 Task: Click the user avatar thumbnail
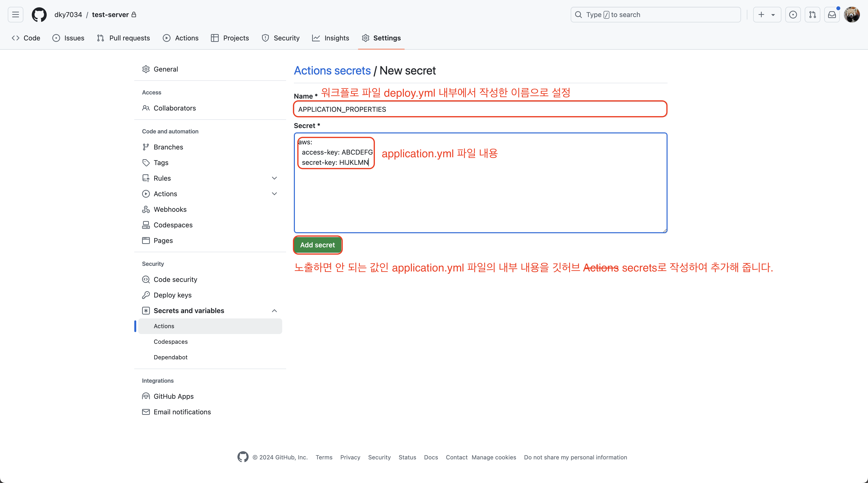coord(851,15)
